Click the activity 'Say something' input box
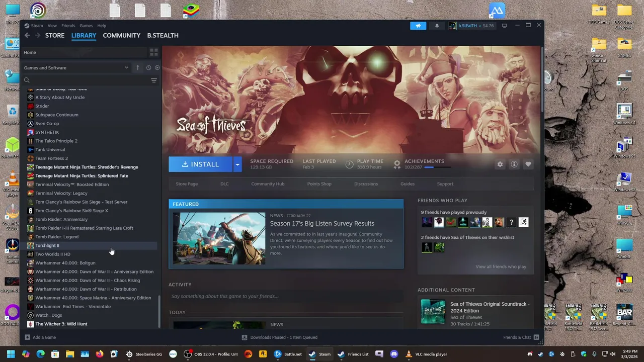Viewport: 644px width, 362px height. coord(286,296)
